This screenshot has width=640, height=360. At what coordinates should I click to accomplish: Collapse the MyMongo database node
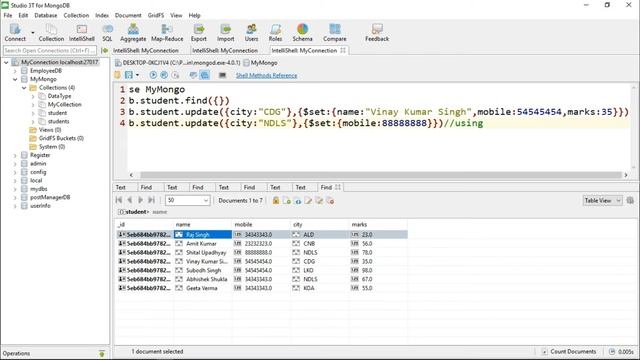coord(15,79)
